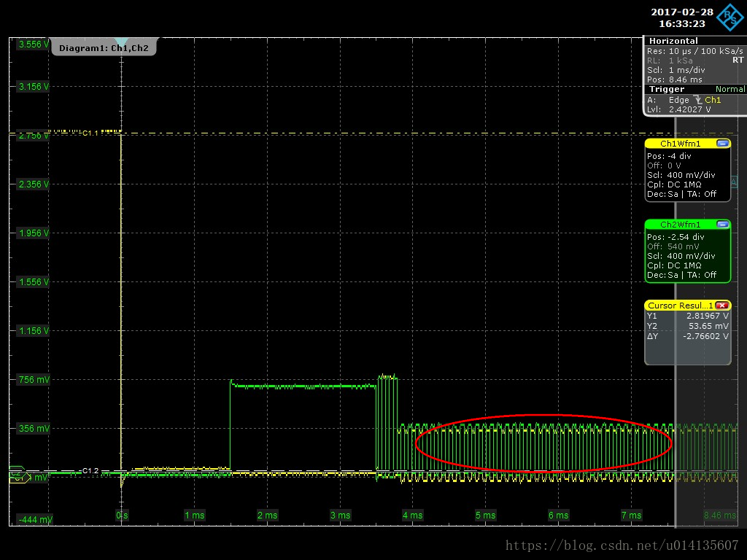
Task: Click Ch2 'Cpl: DC 1MΩ' coupling
Action: [x=674, y=265]
